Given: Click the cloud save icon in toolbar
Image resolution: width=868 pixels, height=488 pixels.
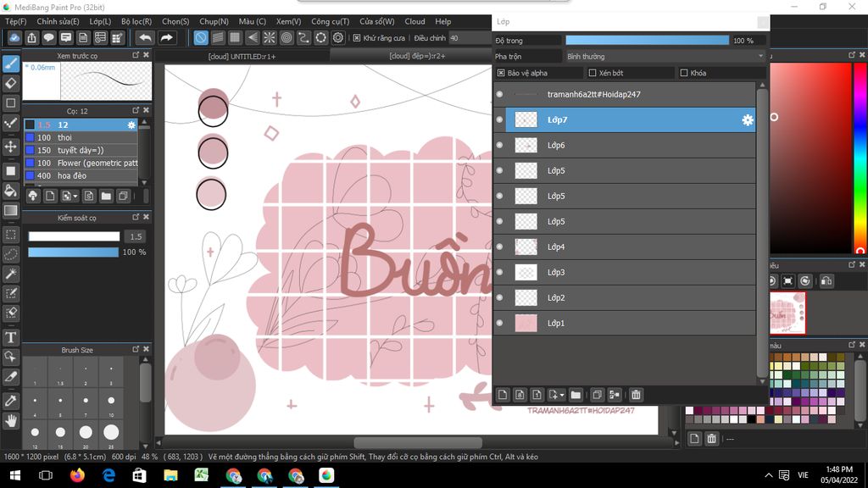Looking at the screenshot, I should 14,37.
